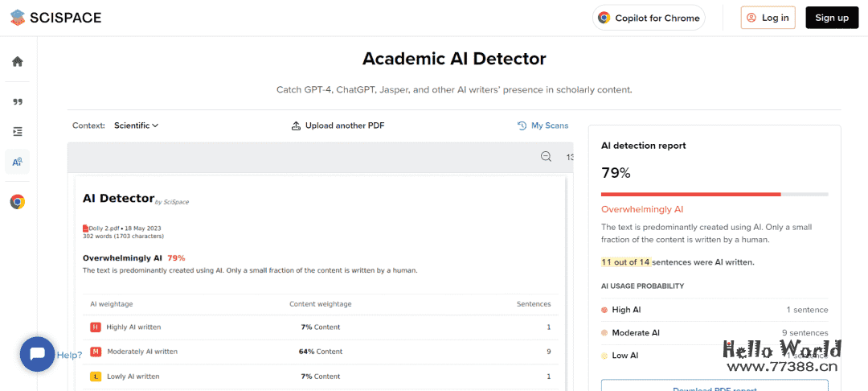Click Upload another PDF
The width and height of the screenshot is (868, 391).
(338, 126)
